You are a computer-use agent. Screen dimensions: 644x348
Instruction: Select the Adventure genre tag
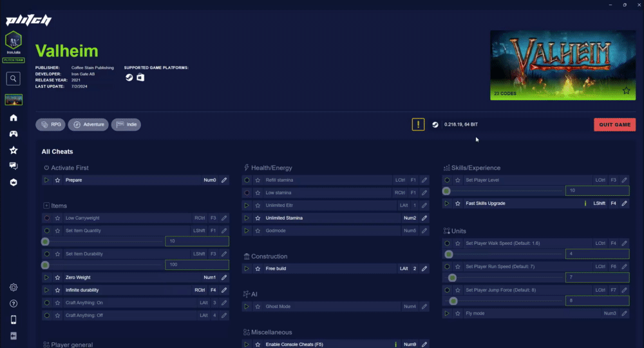[88, 124]
